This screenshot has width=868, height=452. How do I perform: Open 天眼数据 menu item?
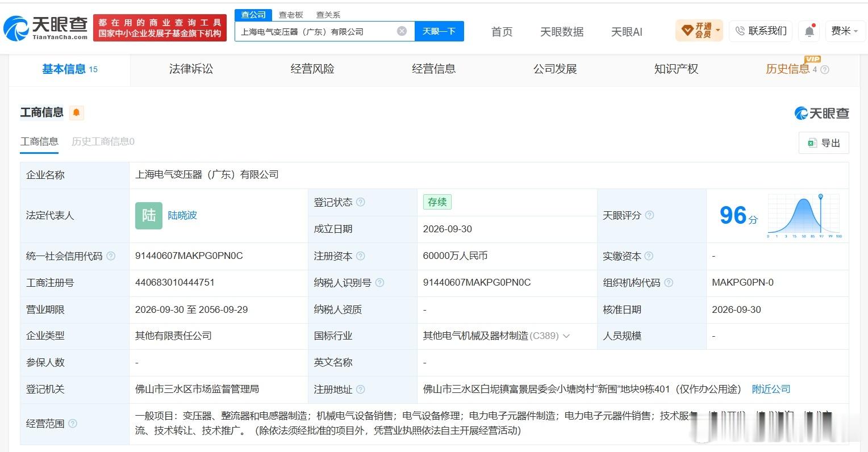(562, 32)
